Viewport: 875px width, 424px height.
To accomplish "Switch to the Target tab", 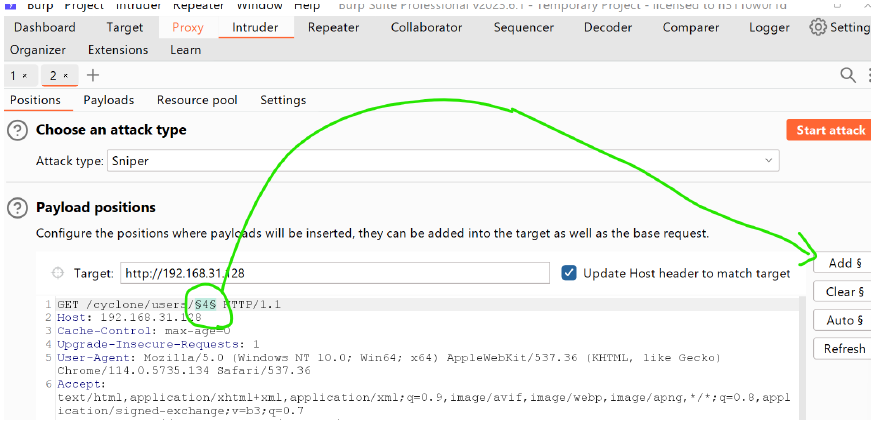I will pyautogui.click(x=125, y=27).
